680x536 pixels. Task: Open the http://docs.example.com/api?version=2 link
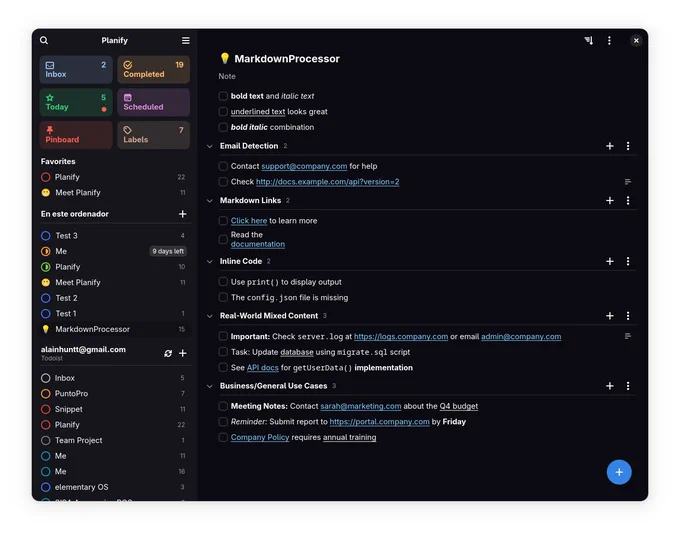tap(327, 182)
